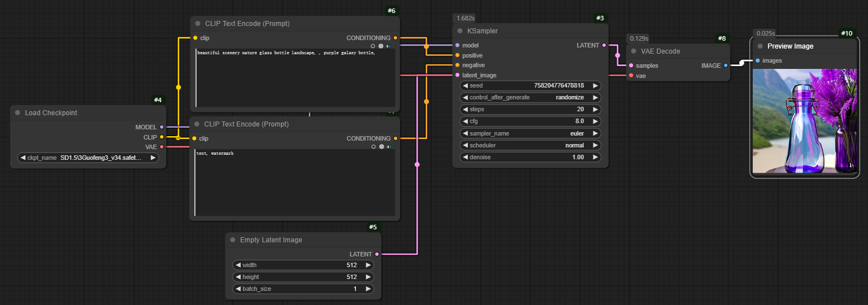The height and width of the screenshot is (305, 868).
Task: Open control_after_generate combo set to randomize
Action: coord(530,97)
